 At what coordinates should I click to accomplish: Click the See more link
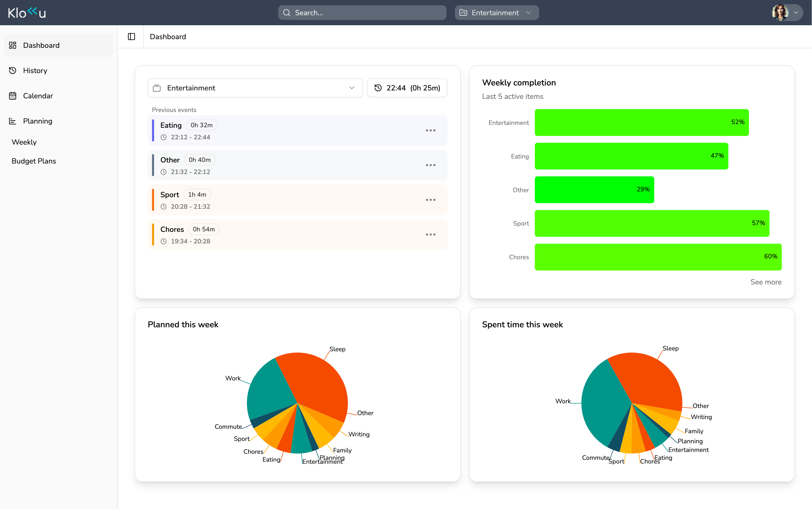coord(766,282)
